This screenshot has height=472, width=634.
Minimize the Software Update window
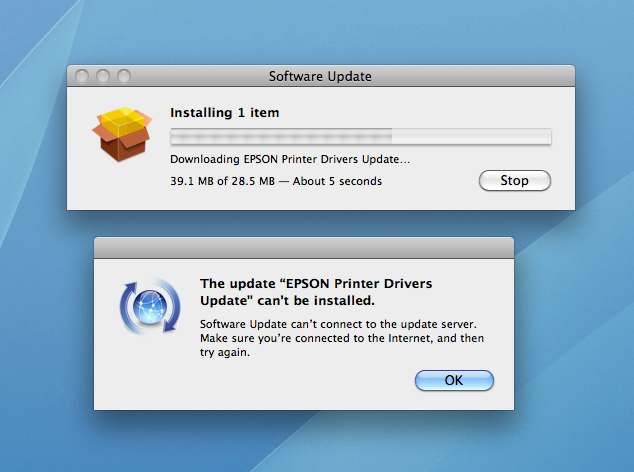(x=103, y=76)
